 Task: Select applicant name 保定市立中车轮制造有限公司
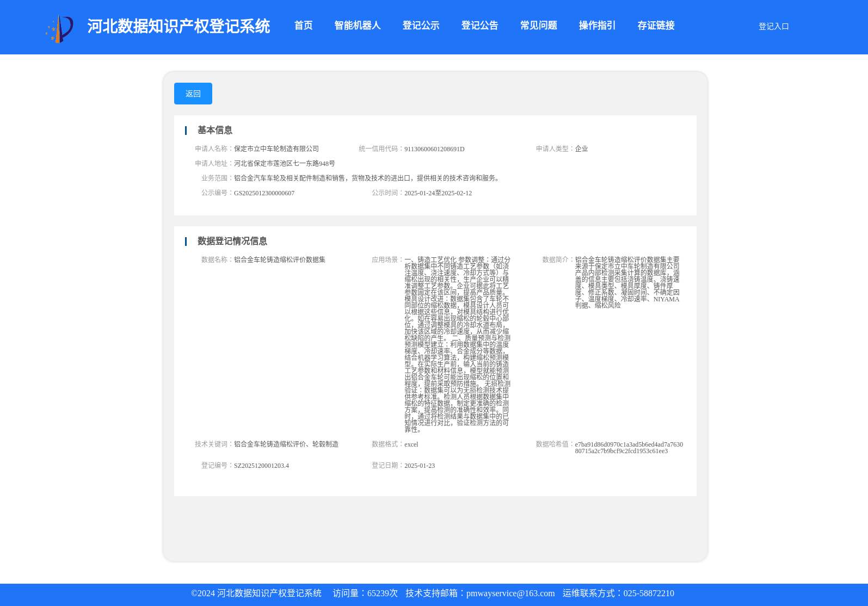tap(276, 149)
